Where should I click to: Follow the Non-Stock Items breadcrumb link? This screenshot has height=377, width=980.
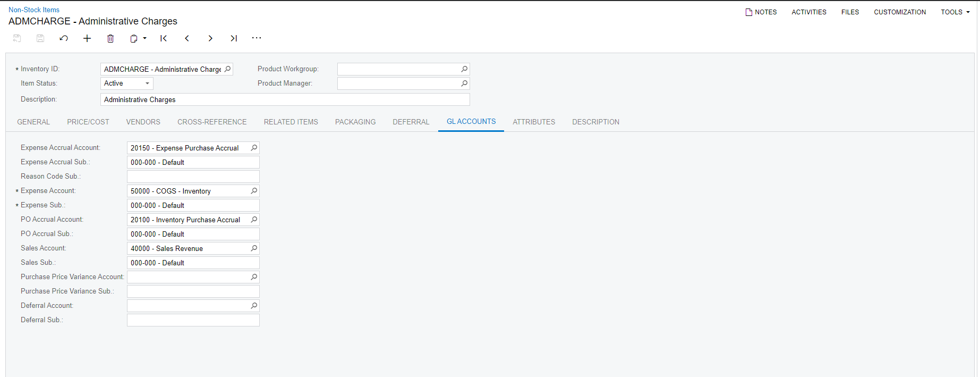[x=34, y=10]
